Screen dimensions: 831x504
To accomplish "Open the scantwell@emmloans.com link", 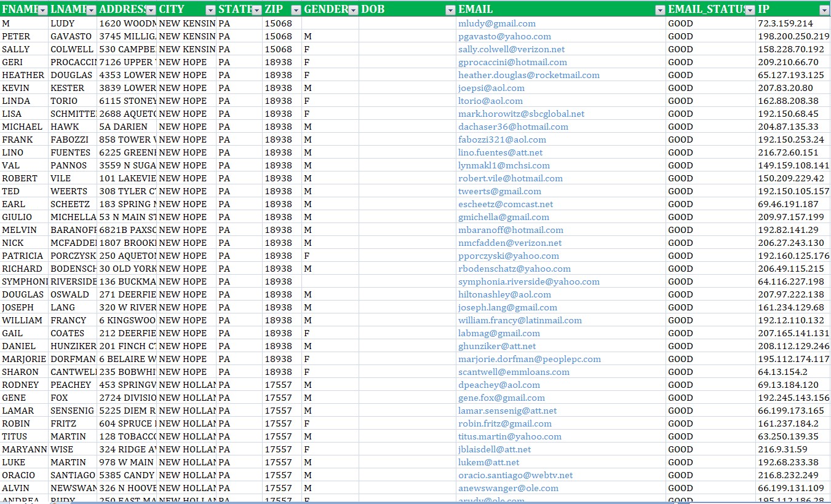I will tap(514, 372).
